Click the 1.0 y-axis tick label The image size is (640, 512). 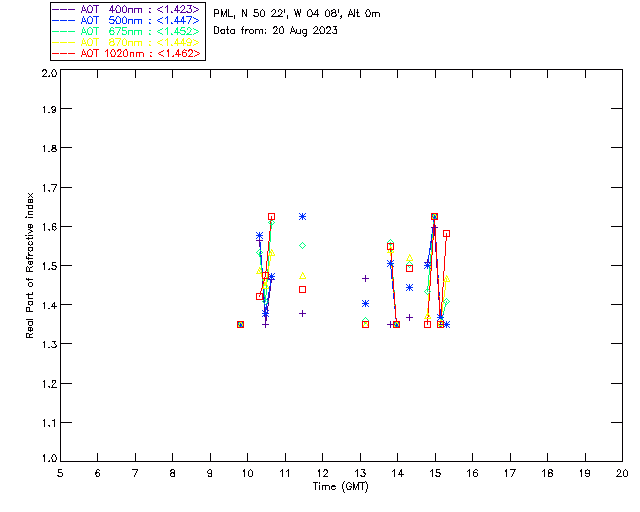click(x=49, y=459)
